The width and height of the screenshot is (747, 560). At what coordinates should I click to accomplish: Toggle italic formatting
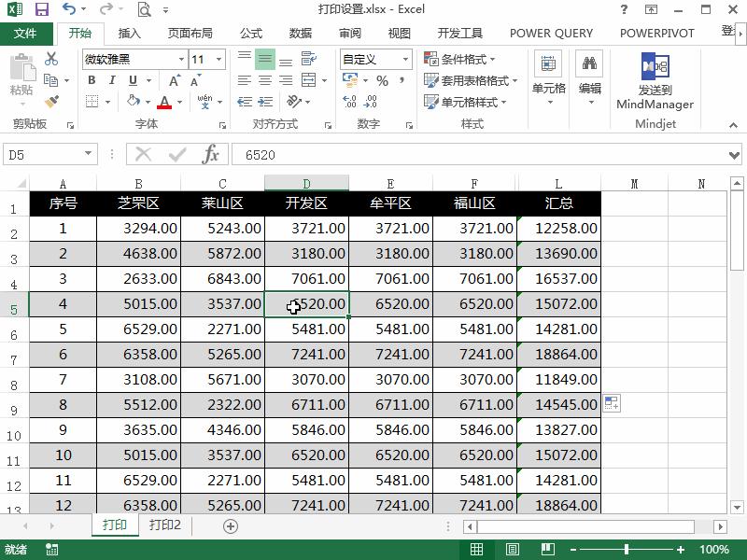tap(112, 79)
